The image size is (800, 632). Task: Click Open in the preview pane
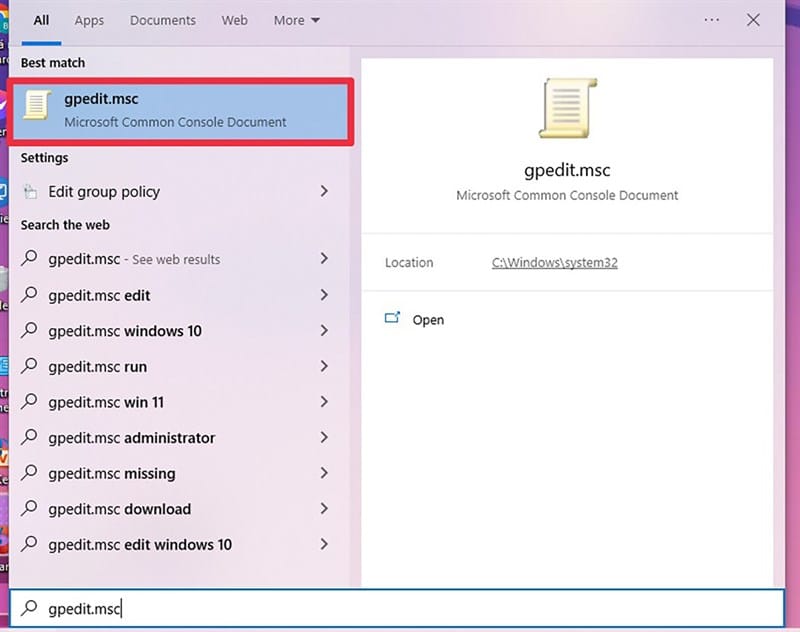click(x=428, y=320)
